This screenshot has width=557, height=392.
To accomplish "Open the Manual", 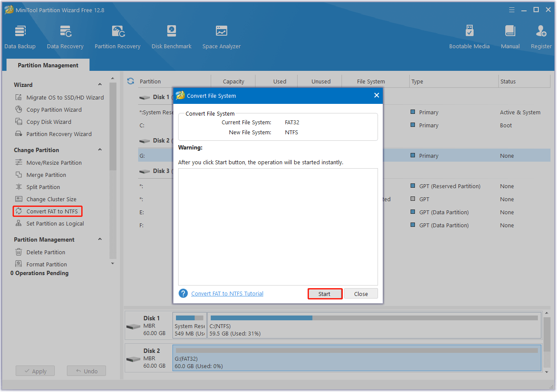I will (510, 37).
